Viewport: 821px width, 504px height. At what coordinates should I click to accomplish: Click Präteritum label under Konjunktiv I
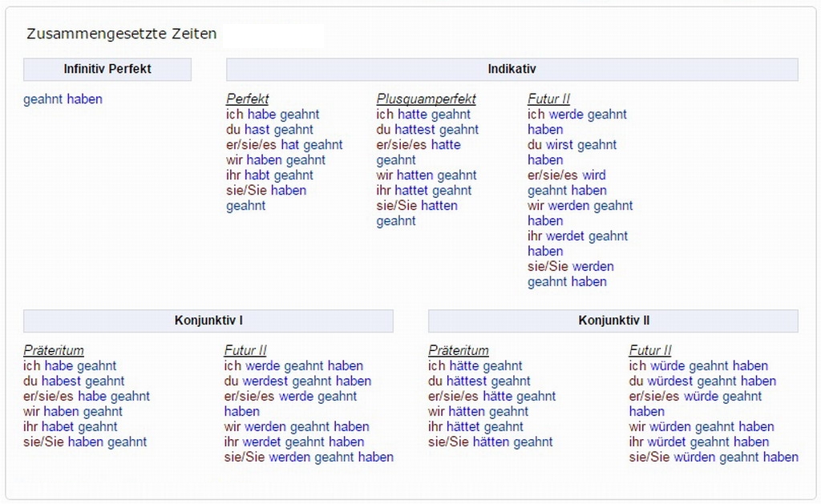tap(54, 351)
